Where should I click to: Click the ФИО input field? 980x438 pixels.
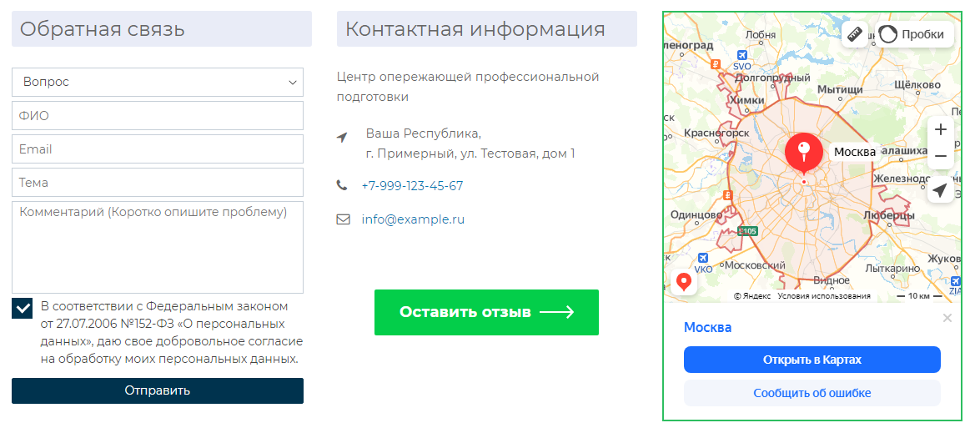click(x=158, y=116)
